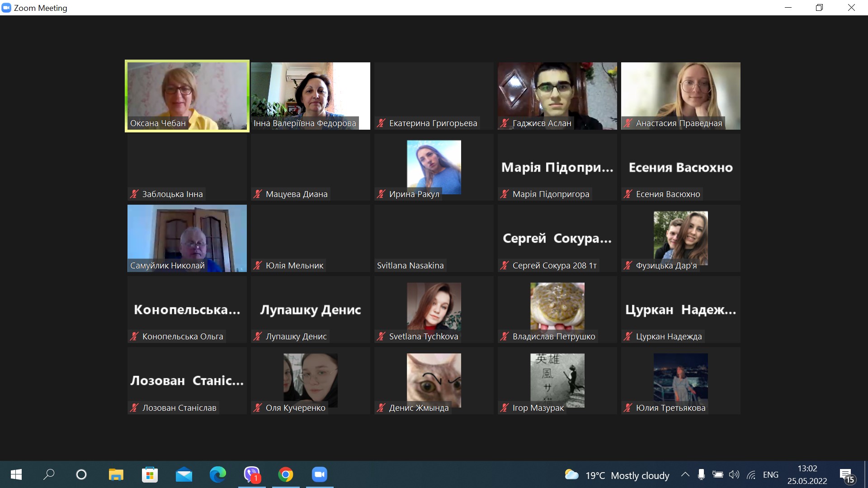Open Microsoft Edge from the taskbar
The image size is (868, 488).
[218, 474]
